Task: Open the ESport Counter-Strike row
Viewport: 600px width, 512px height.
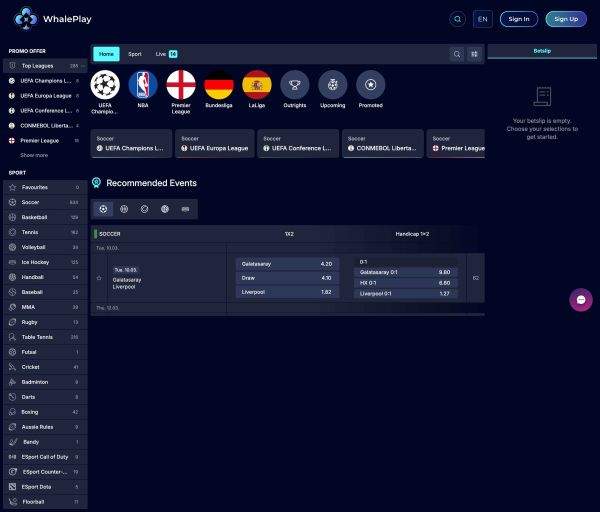Action: [x=45, y=472]
